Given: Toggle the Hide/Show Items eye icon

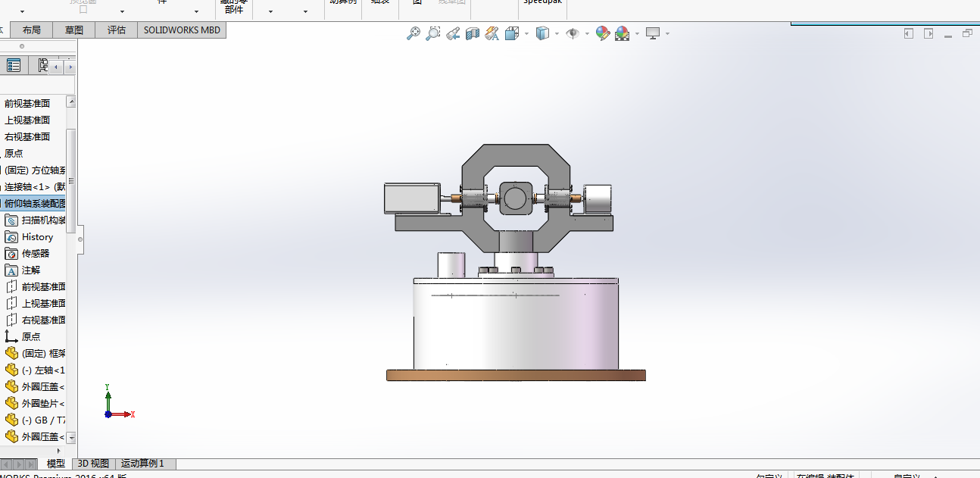Looking at the screenshot, I should click(573, 33).
